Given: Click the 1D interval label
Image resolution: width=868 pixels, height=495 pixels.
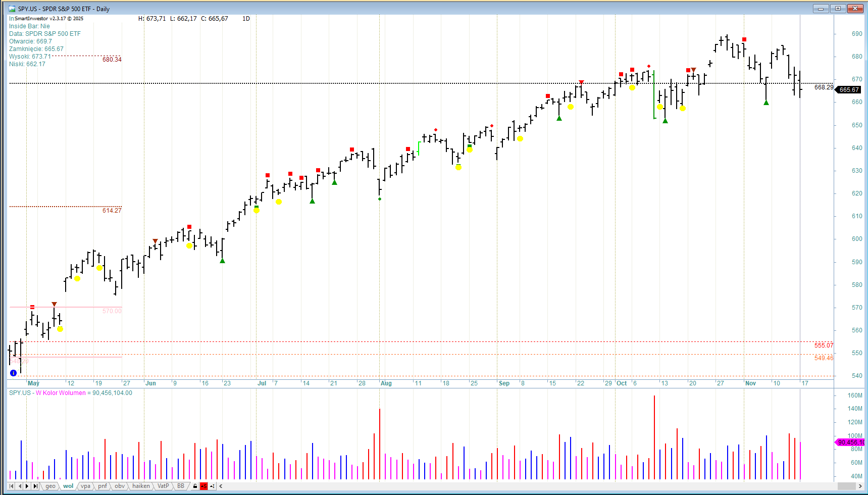Looking at the screenshot, I should click(x=246, y=19).
